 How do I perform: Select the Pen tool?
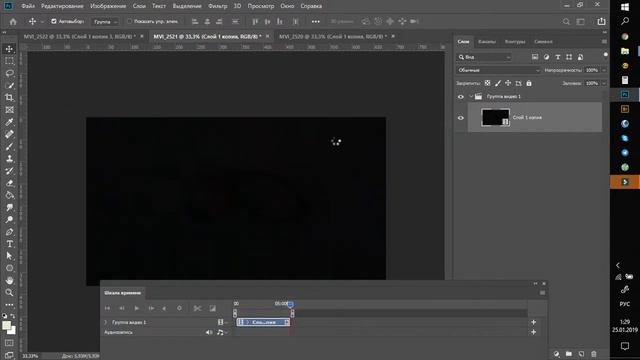click(x=9, y=232)
